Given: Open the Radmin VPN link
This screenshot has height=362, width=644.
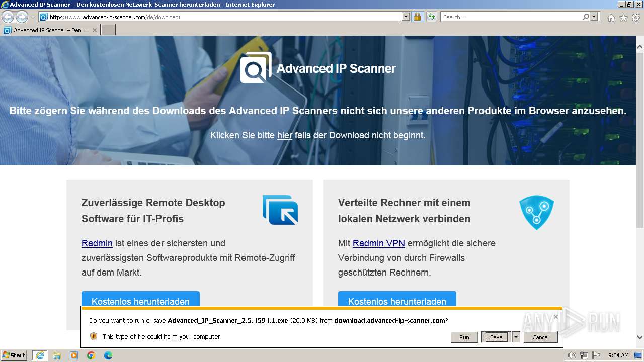Looking at the screenshot, I should click(x=379, y=243).
